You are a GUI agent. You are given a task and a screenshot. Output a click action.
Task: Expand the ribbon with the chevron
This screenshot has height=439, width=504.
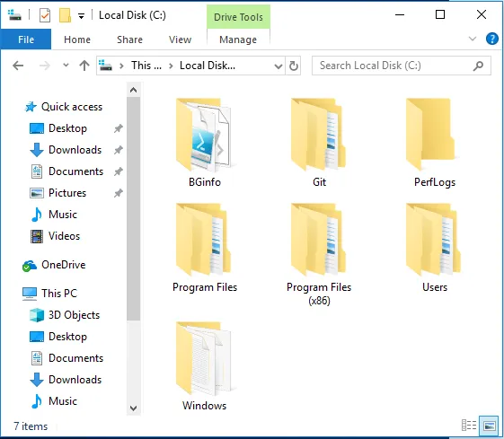tap(473, 39)
